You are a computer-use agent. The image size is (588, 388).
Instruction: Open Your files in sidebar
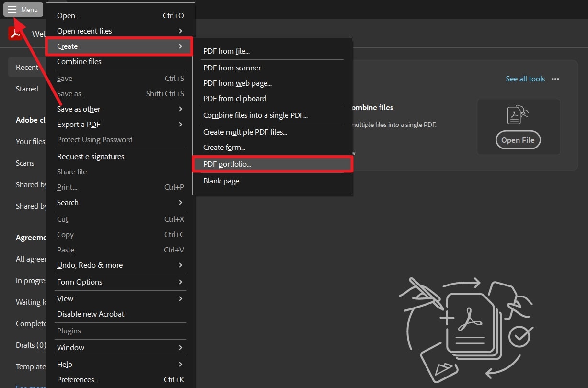click(30, 142)
